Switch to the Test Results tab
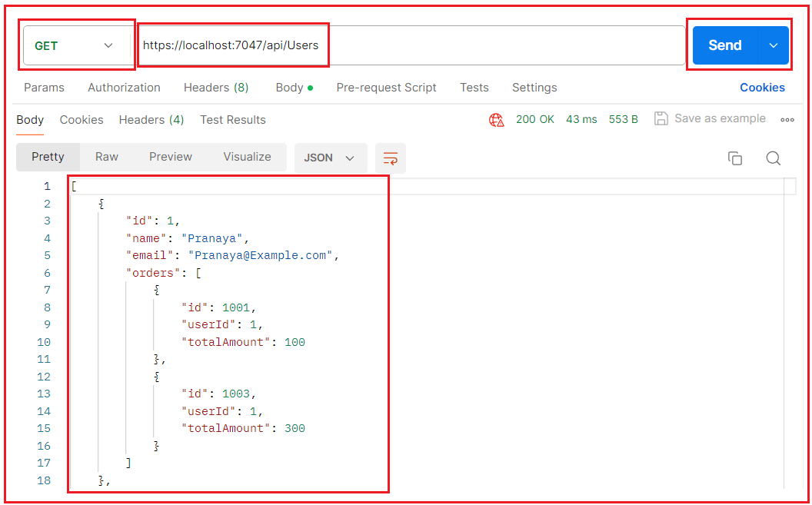 click(232, 120)
